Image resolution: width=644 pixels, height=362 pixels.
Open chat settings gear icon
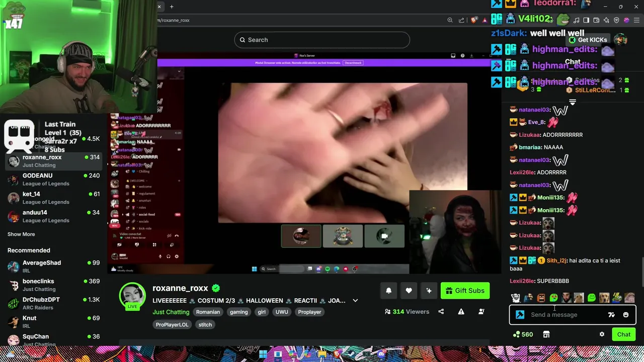click(x=602, y=334)
